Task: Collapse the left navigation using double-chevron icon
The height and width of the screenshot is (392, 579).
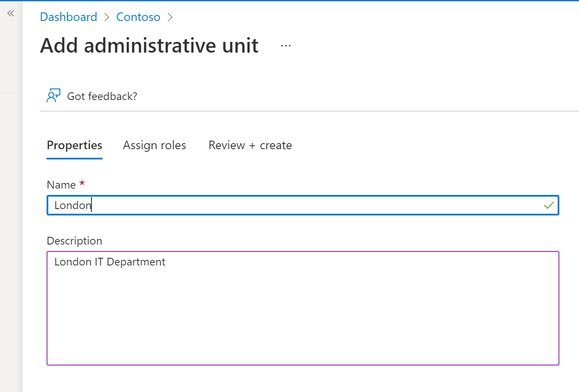Action: (x=11, y=14)
